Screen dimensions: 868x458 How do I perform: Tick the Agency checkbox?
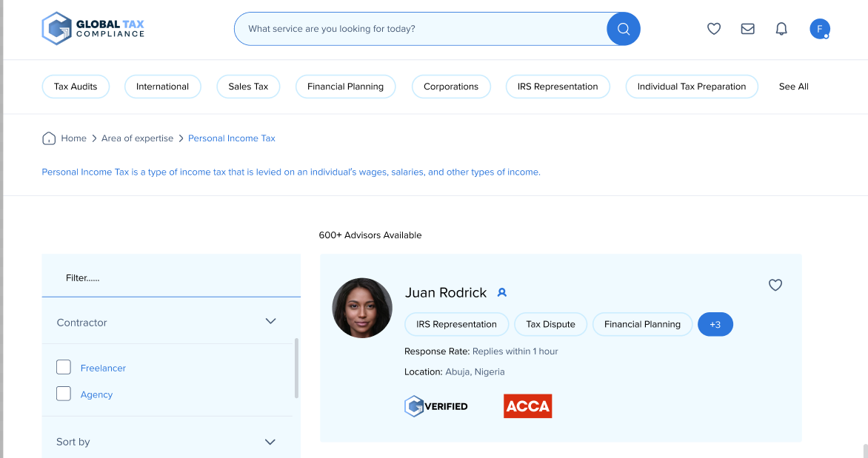pyautogui.click(x=64, y=394)
